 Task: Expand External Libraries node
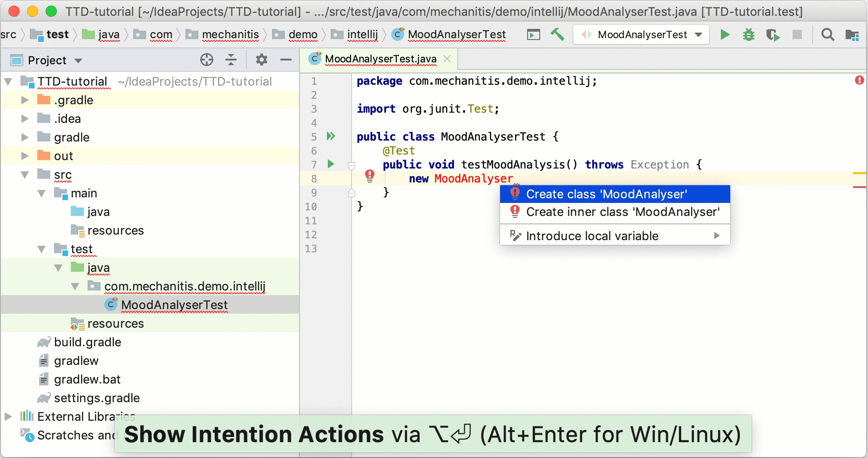tap(8, 417)
